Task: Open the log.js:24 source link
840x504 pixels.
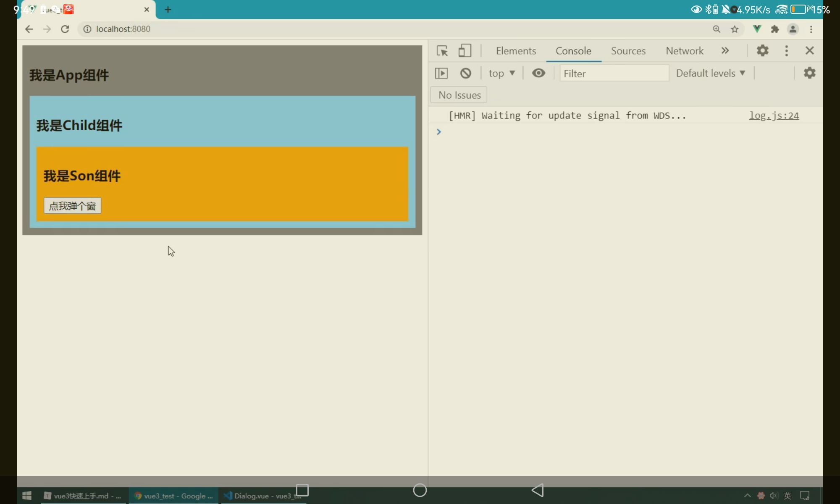Action: click(x=774, y=115)
